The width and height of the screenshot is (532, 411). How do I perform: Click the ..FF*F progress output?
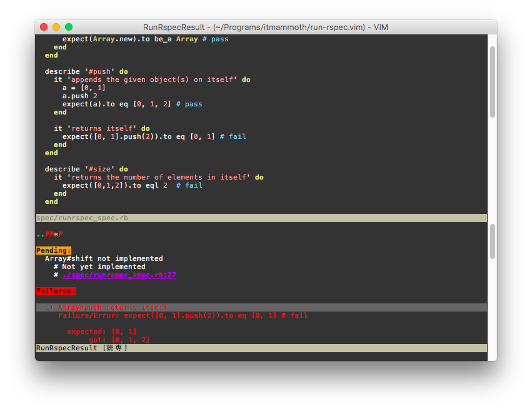coord(49,234)
